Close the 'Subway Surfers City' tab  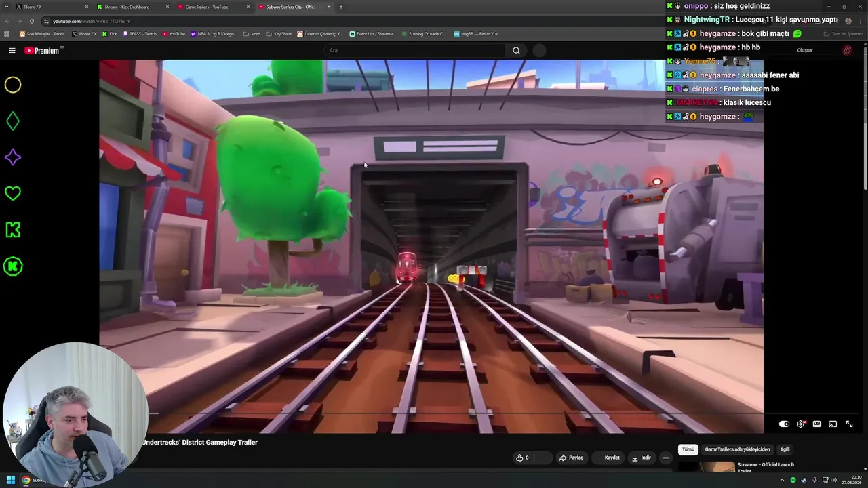(x=329, y=7)
